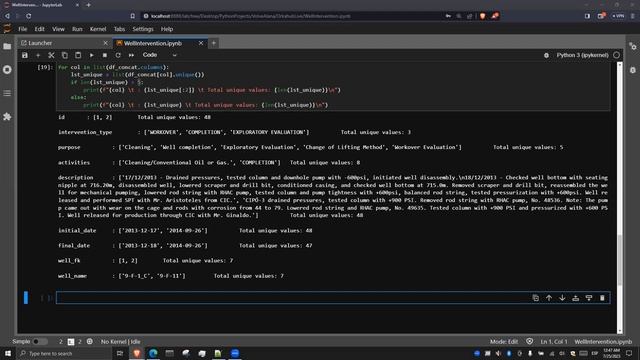Viewport: 640px width, 360px height.
Task: Open the Settings menu
Action: click(x=143, y=29)
